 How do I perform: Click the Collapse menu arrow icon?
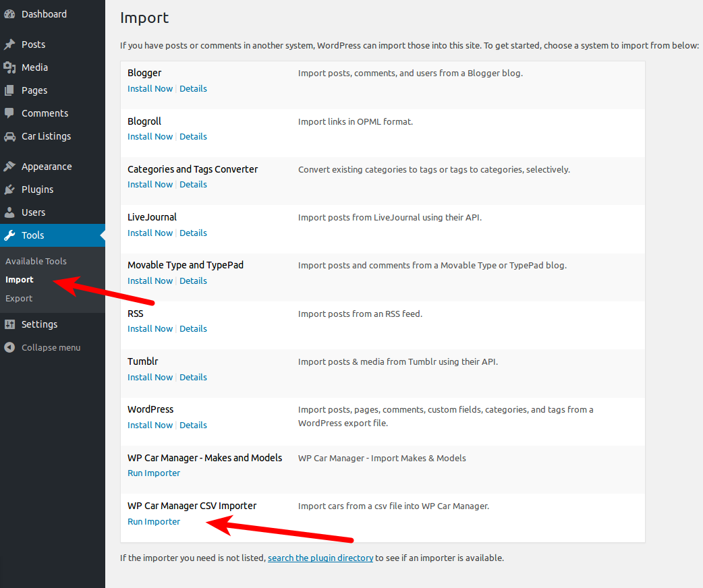(9, 347)
